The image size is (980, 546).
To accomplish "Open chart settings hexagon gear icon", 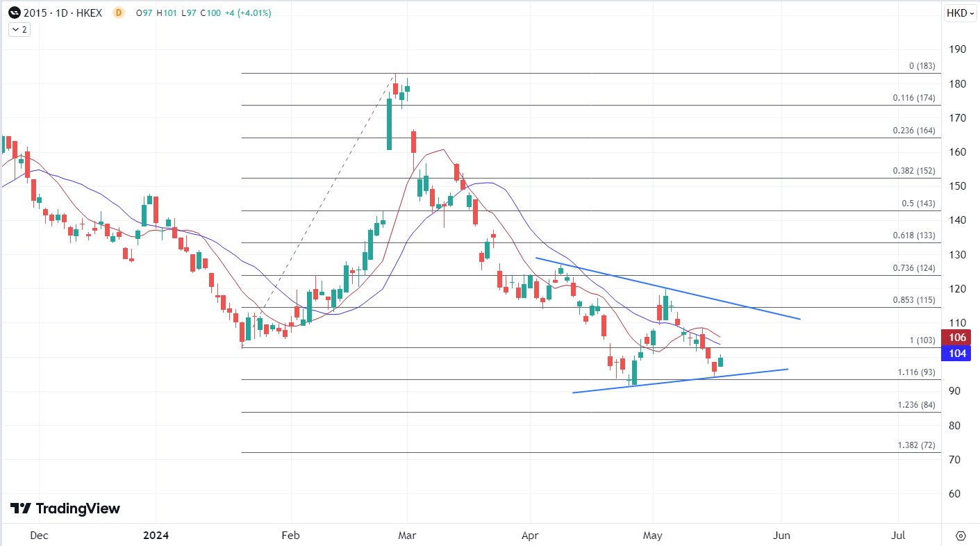I will [x=961, y=536].
